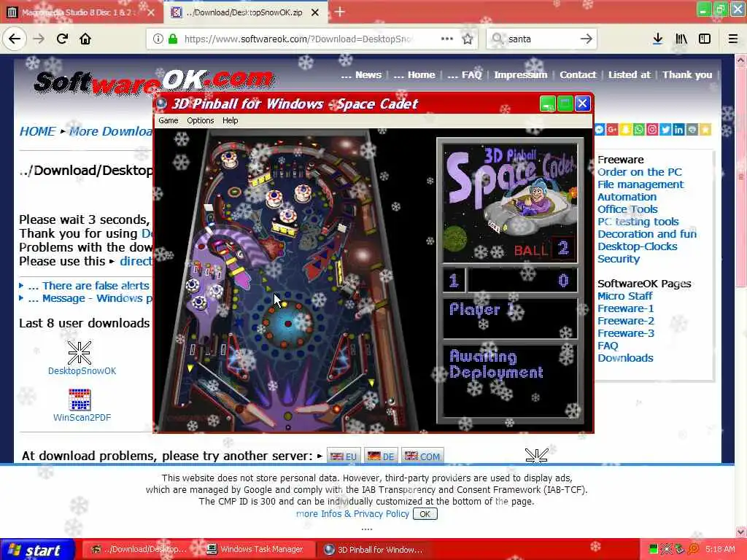This screenshot has height=560, width=747.
Task: Close the DesktopSnowOK.zip tab
Action: [315, 12]
